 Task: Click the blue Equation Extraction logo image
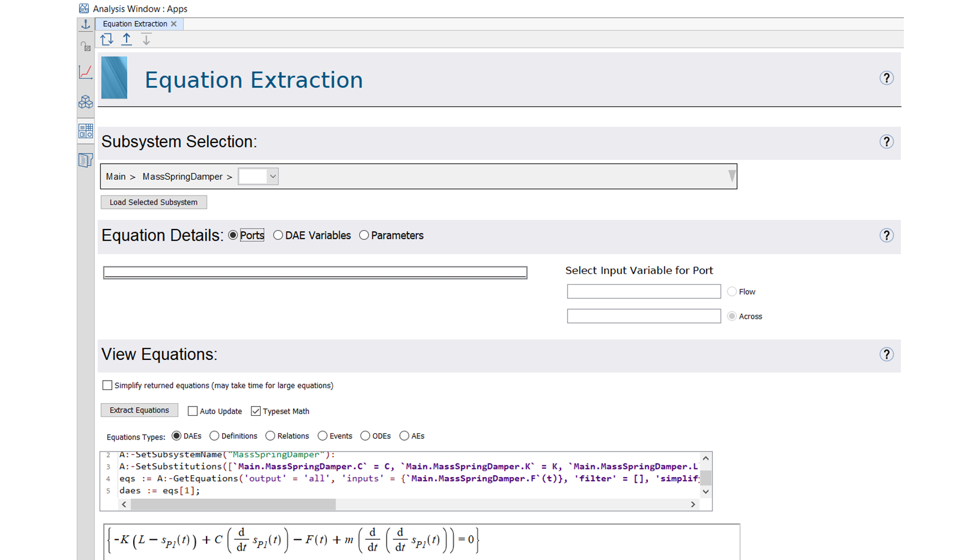[x=114, y=78]
